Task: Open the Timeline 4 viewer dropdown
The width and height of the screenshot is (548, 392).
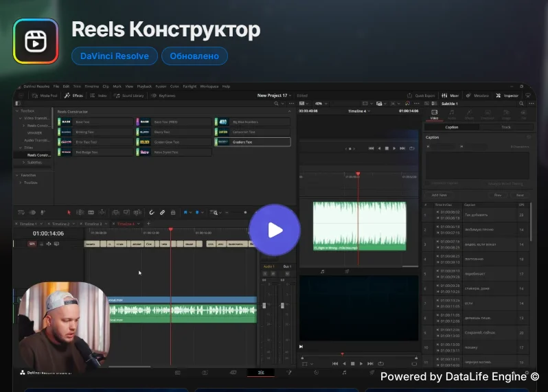Action: click(359, 111)
